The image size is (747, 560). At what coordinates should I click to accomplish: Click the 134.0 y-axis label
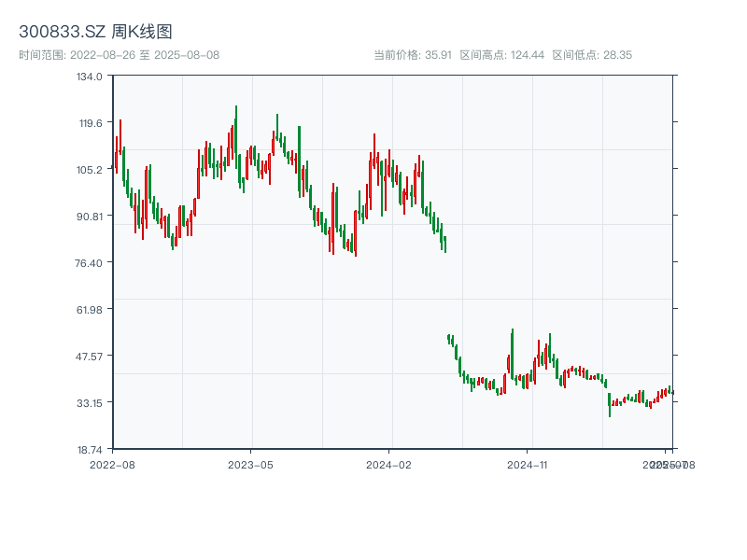(90, 77)
